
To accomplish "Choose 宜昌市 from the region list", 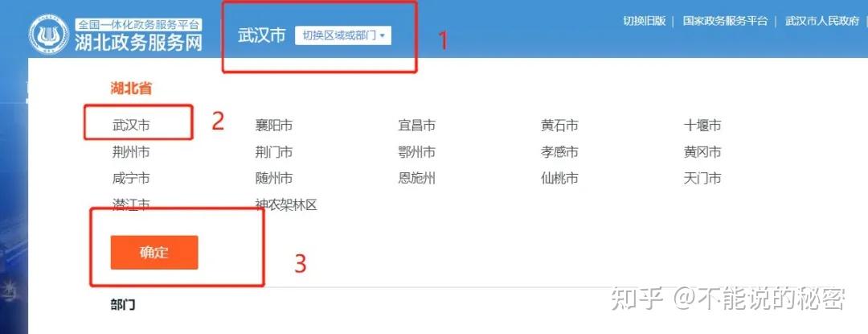I will (x=417, y=126).
